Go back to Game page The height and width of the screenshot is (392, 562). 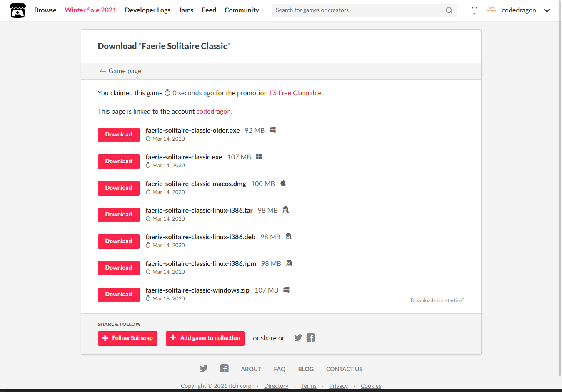click(x=120, y=71)
